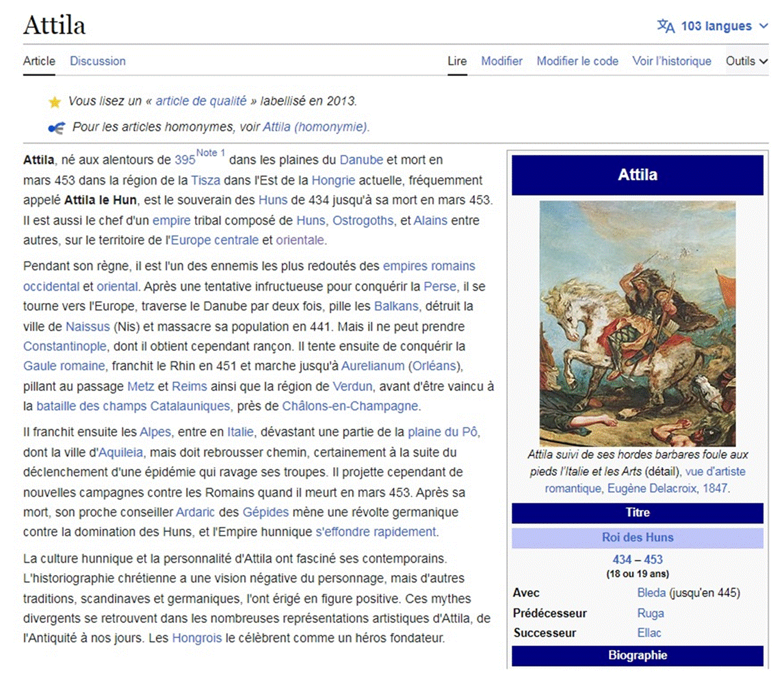Open the 'empires romains' link
Screen dimensions: 784x694
(429, 266)
